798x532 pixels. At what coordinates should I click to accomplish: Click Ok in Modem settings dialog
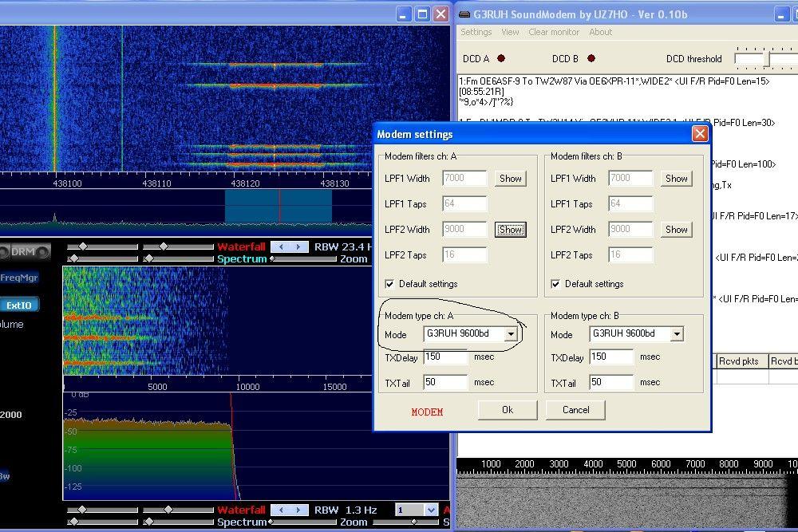508,410
